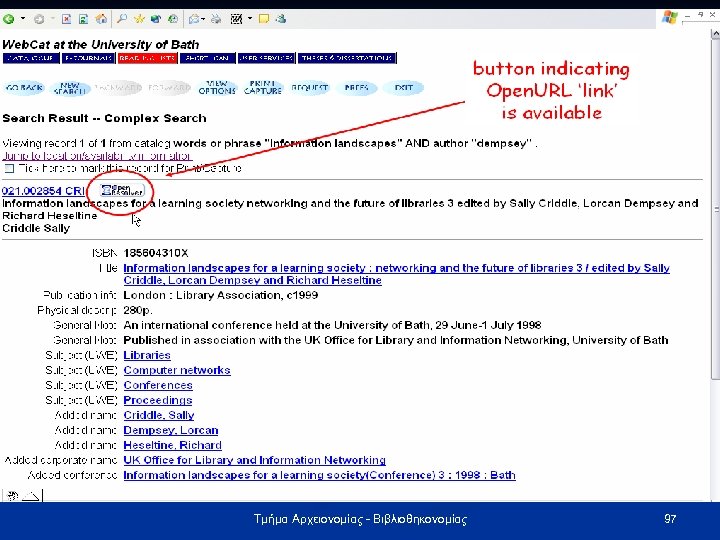Viewport: 720px width, 540px height.
Task: Expand the Edit icon dropdown arrow
Action: click(250, 19)
